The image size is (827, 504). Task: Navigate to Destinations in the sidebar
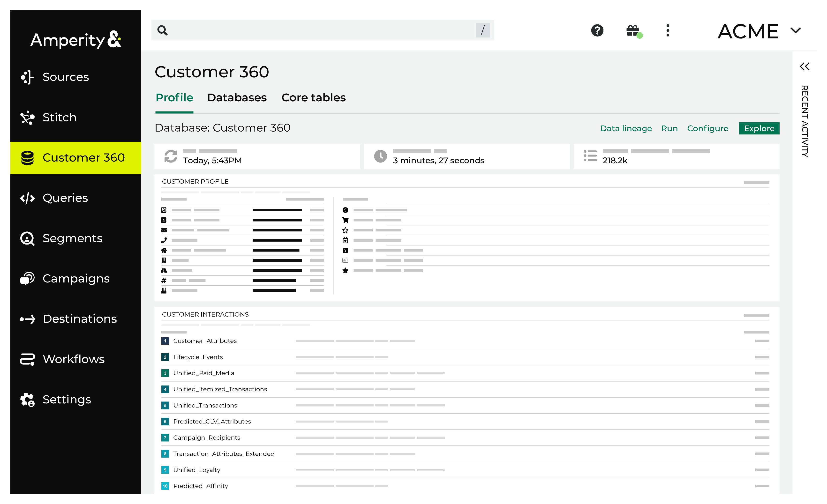(x=75, y=319)
